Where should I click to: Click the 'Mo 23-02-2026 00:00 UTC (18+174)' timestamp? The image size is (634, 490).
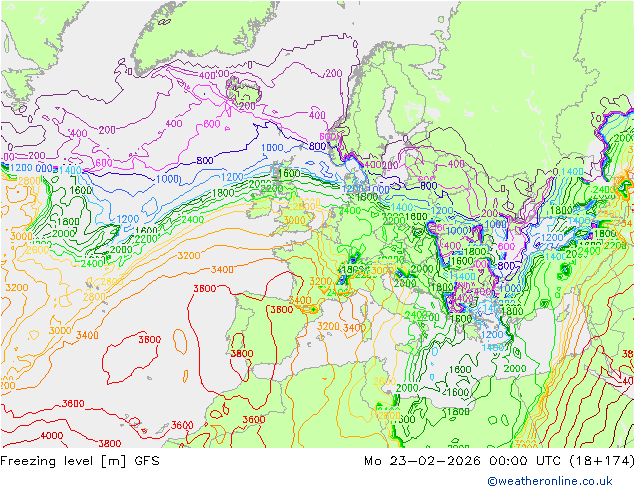[x=499, y=461]
